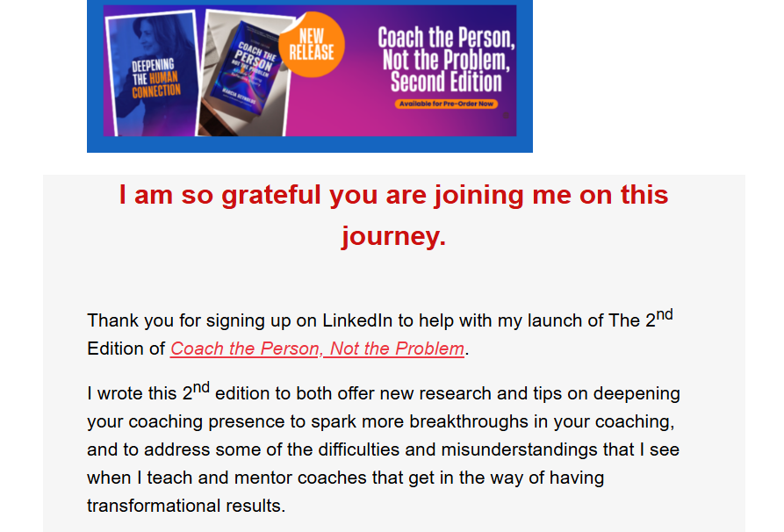The image size is (784, 532).
Task: Click the superscript "nd" after "The 2"
Action: tap(665, 313)
